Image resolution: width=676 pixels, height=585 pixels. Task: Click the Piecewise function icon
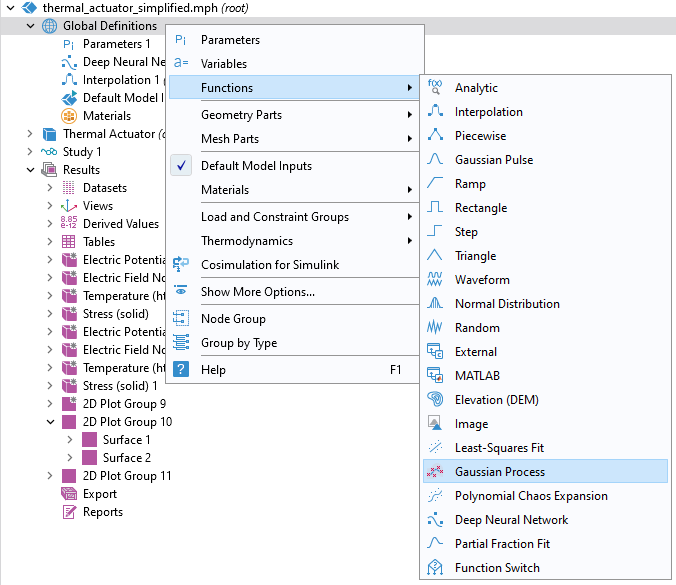(435, 135)
